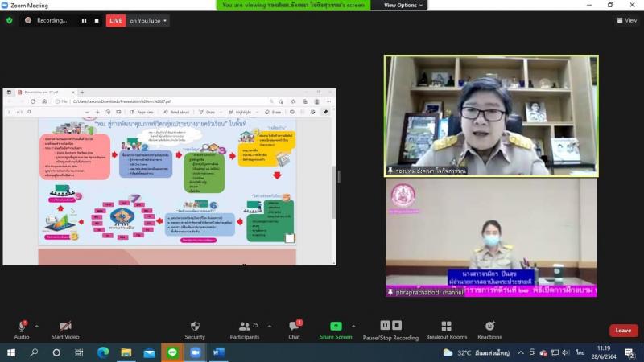This screenshot has height=362, width=644.
Task: Click home button in shared browser
Action: [44, 101]
